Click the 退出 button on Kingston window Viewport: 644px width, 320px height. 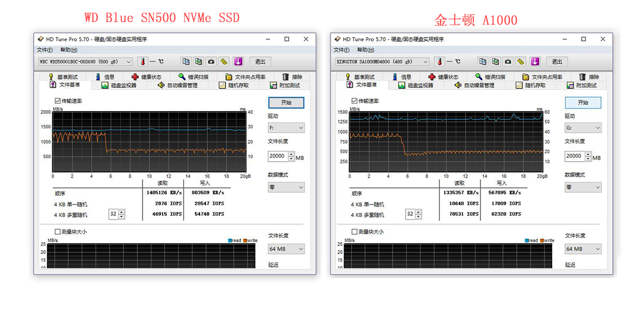point(556,62)
